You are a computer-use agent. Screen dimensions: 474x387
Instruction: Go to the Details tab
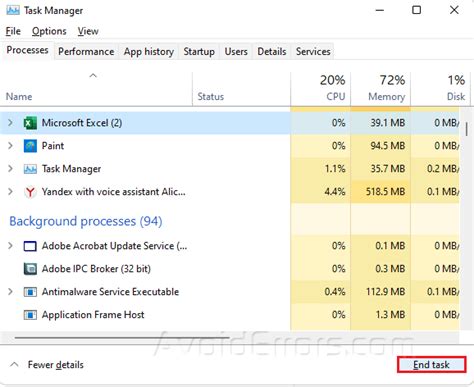click(272, 52)
